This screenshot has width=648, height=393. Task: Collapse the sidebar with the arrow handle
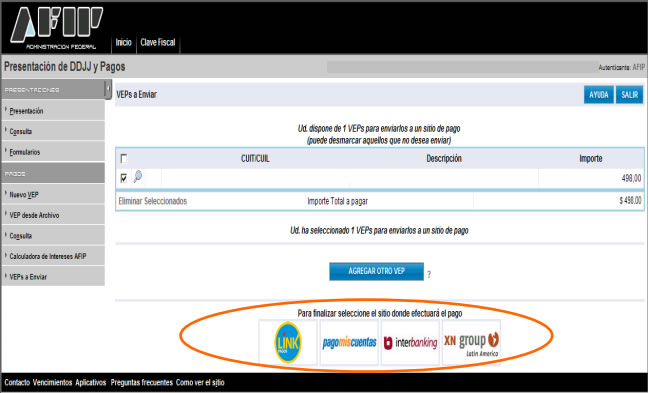108,89
